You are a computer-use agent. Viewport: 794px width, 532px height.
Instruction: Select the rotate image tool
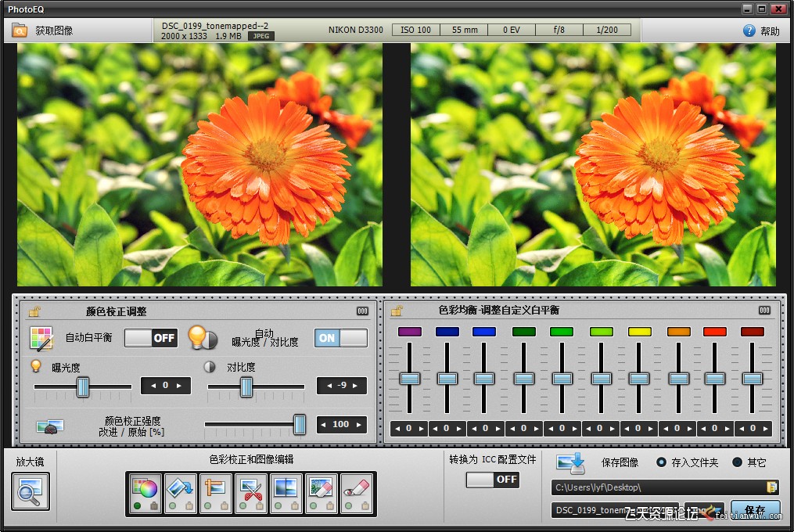click(181, 494)
